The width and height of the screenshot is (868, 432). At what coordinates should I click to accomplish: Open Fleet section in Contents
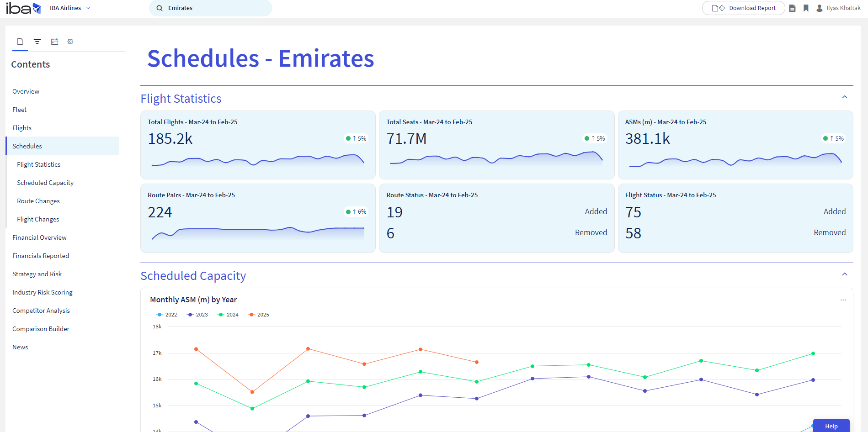pos(20,110)
